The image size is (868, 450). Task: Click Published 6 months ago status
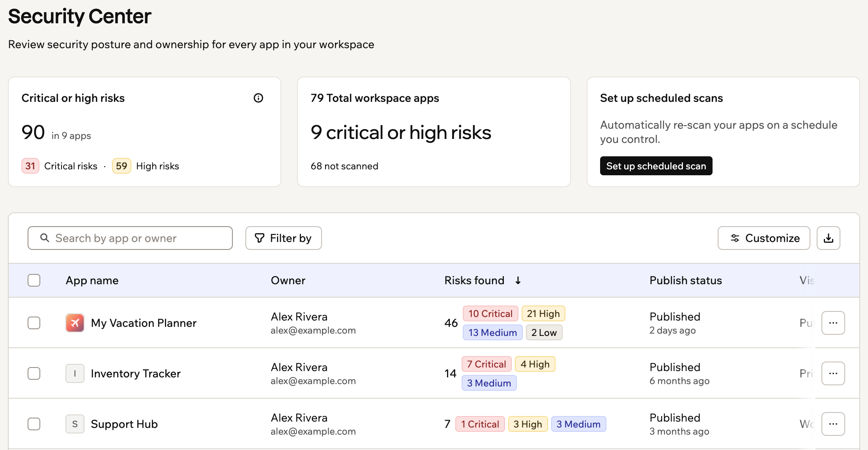pyautogui.click(x=679, y=373)
